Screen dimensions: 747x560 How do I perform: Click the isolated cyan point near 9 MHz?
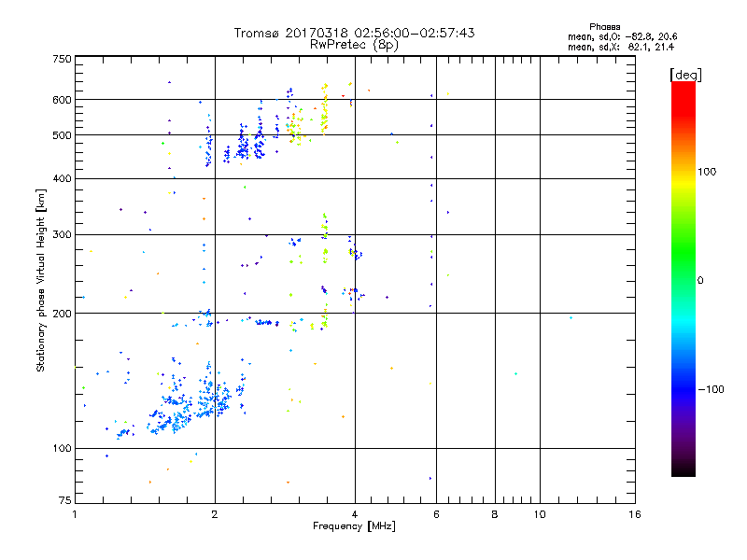pos(515,374)
